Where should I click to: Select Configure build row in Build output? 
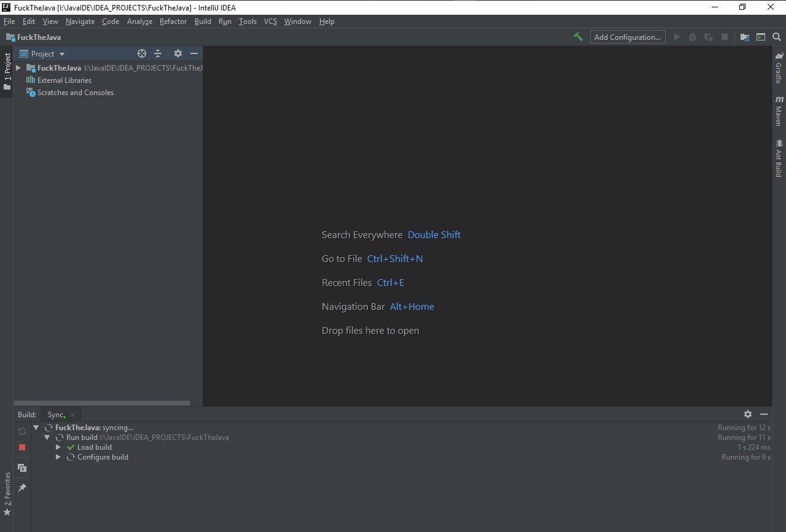(402, 457)
